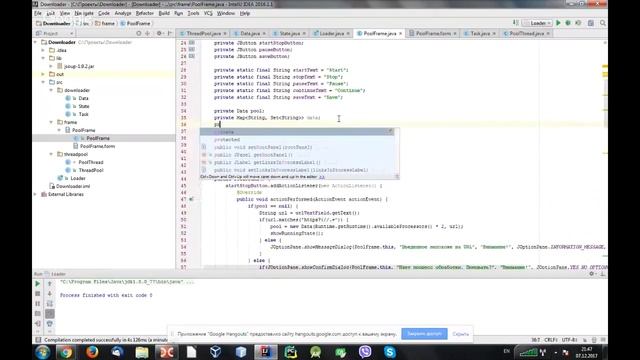This screenshot has width=640, height=360.
Task: Open Skype from the taskbar
Action: pos(390,352)
